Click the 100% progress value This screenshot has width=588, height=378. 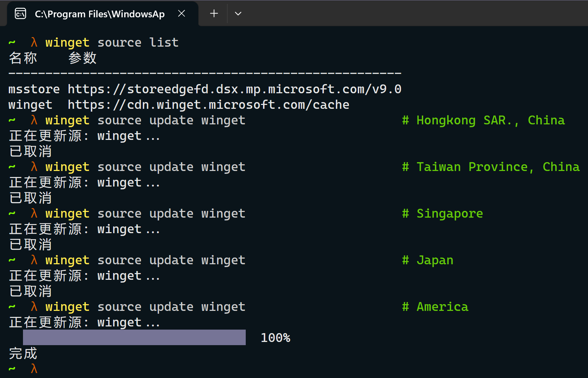coord(275,338)
